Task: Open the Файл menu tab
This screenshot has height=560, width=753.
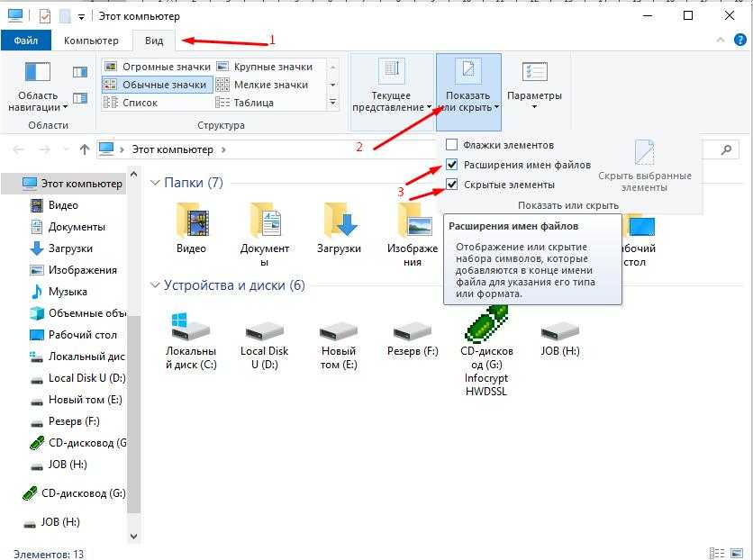Action: pyautogui.click(x=26, y=41)
